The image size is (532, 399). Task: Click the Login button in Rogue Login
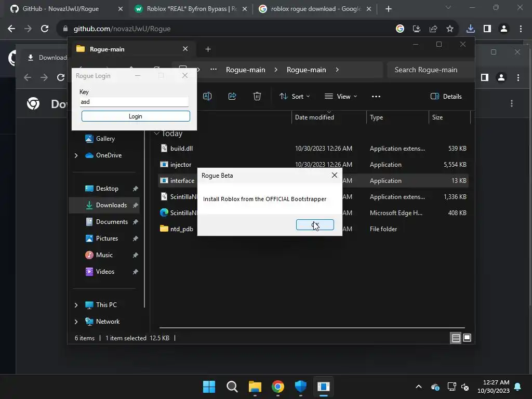click(x=136, y=116)
